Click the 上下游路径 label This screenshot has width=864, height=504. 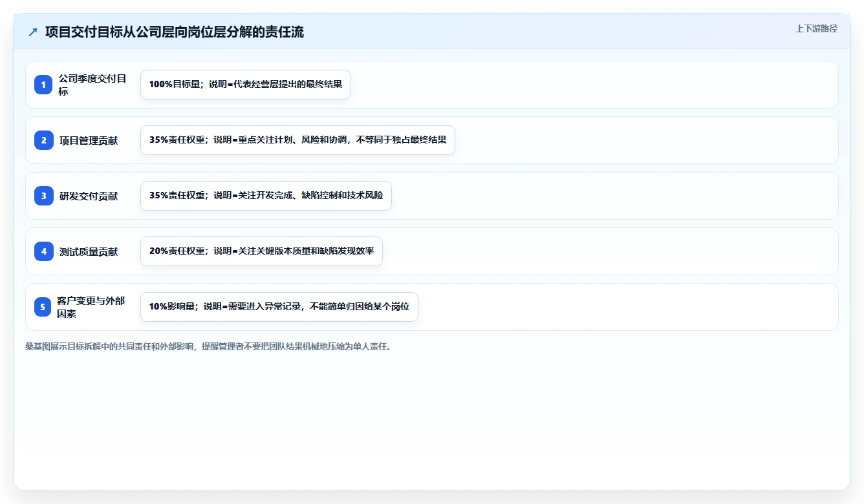[816, 28]
